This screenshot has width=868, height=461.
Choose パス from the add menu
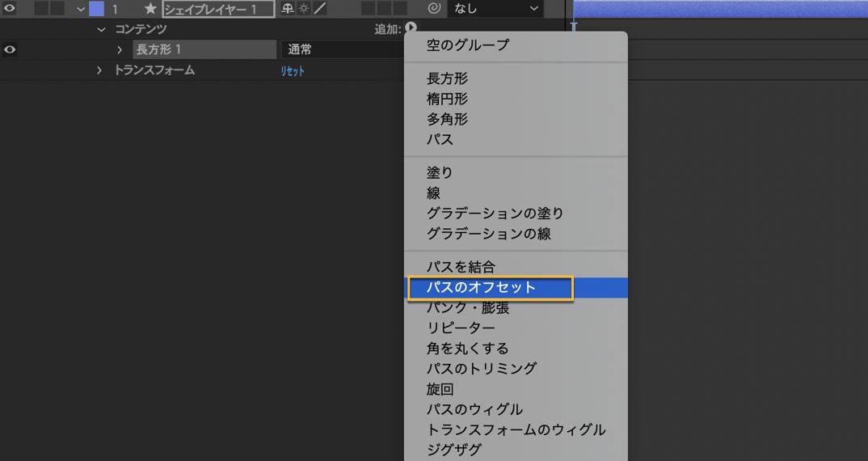point(516,139)
